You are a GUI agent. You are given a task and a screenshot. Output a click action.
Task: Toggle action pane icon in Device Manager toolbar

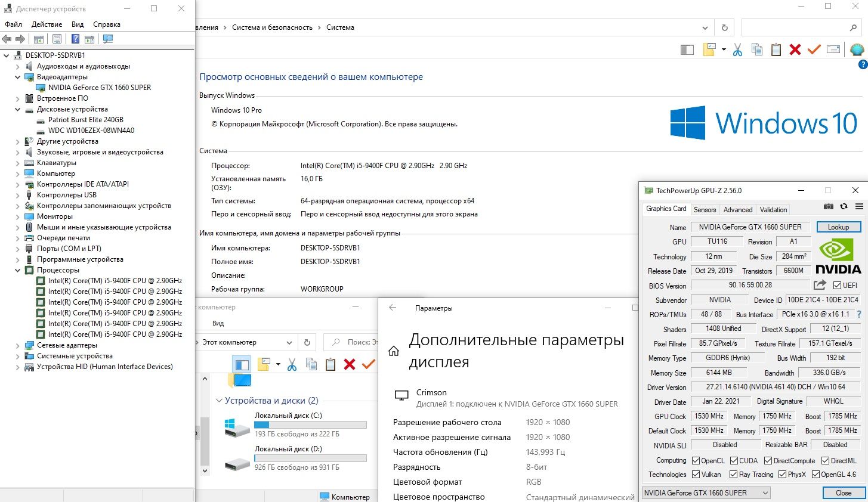click(x=89, y=39)
